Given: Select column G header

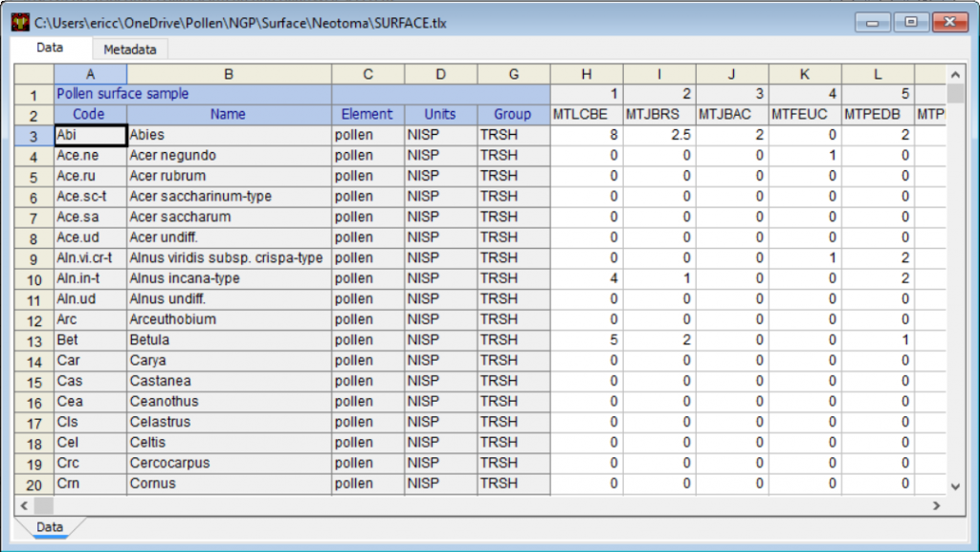Looking at the screenshot, I should point(514,75).
